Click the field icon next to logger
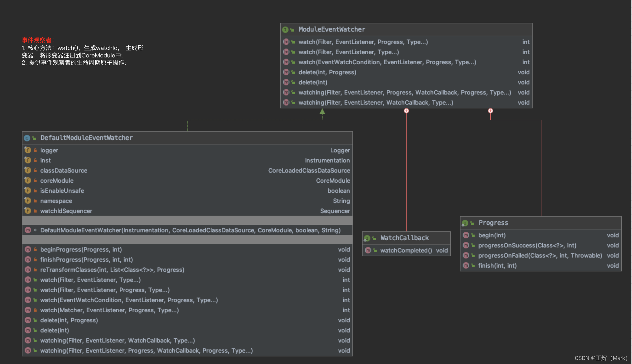The height and width of the screenshot is (364, 632). 28,150
